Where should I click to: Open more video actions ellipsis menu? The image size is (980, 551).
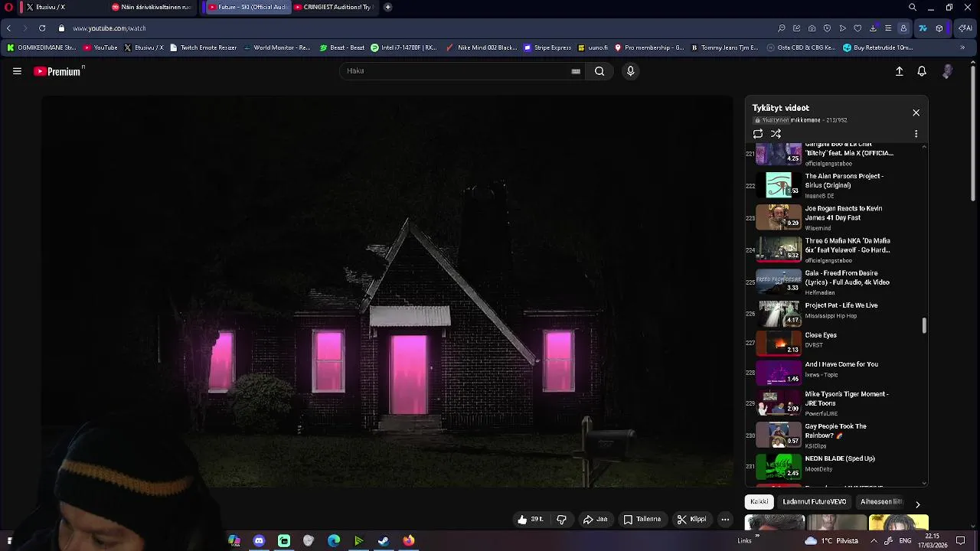tap(725, 520)
